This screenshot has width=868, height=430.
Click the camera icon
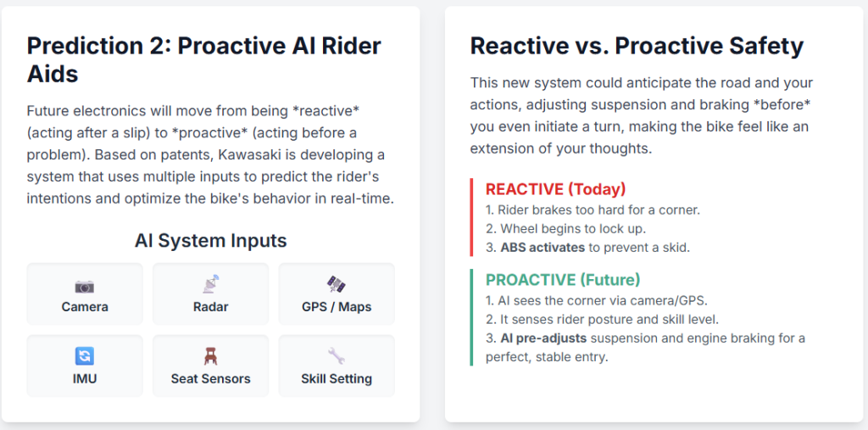point(85,286)
